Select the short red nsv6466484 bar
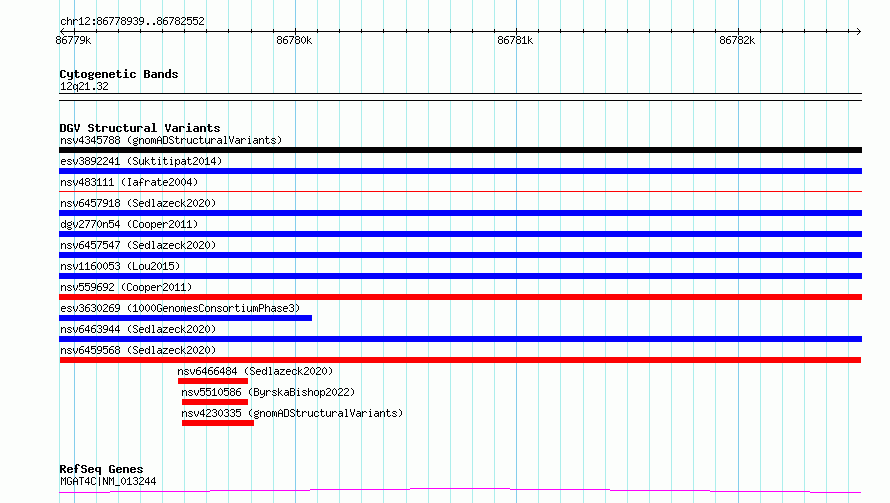Image resolution: width=890 pixels, height=503 pixels. (213, 381)
